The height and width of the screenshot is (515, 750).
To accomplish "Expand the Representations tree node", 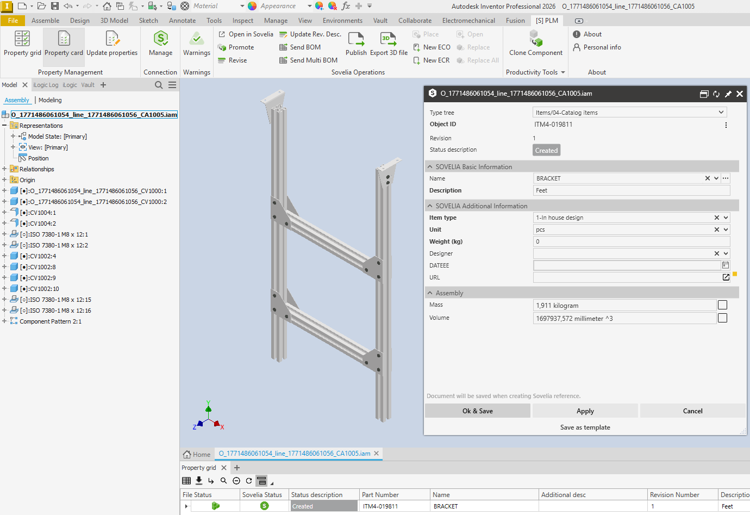I will pos(5,126).
